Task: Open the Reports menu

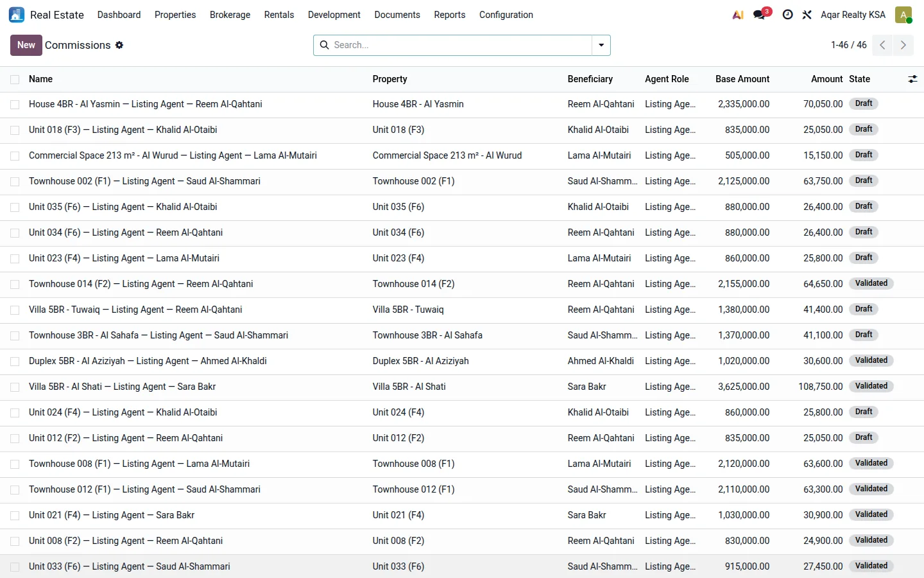Action: 450,15
